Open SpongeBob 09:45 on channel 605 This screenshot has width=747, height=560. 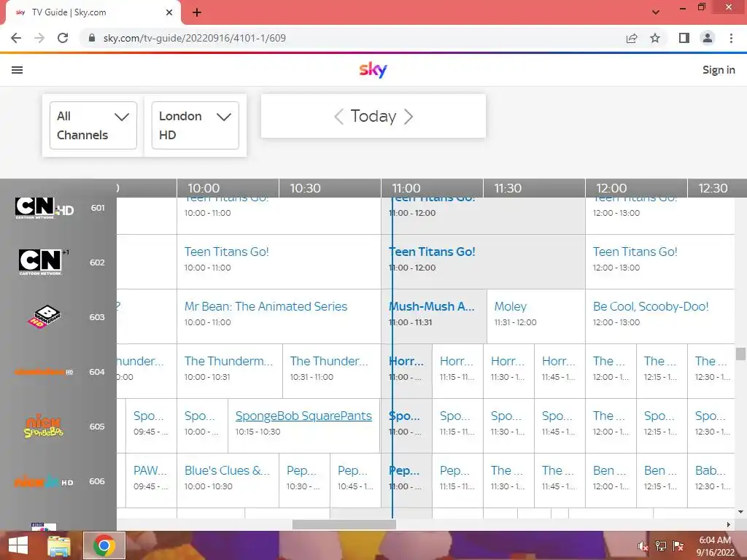click(x=151, y=426)
